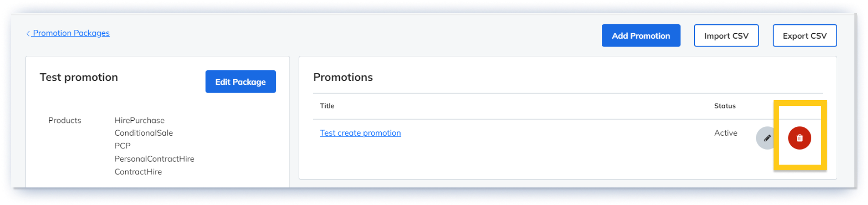Click the Test promotion heading

79,77
